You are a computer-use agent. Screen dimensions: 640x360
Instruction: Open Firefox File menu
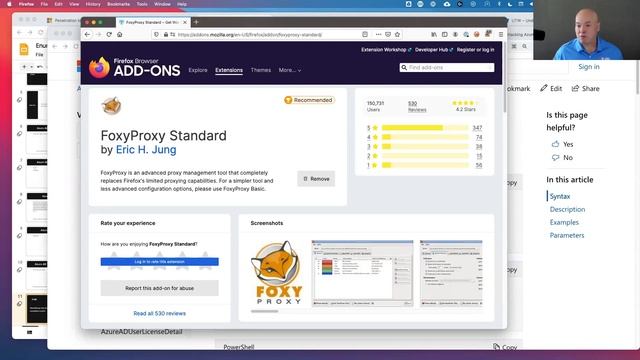[x=44, y=4]
